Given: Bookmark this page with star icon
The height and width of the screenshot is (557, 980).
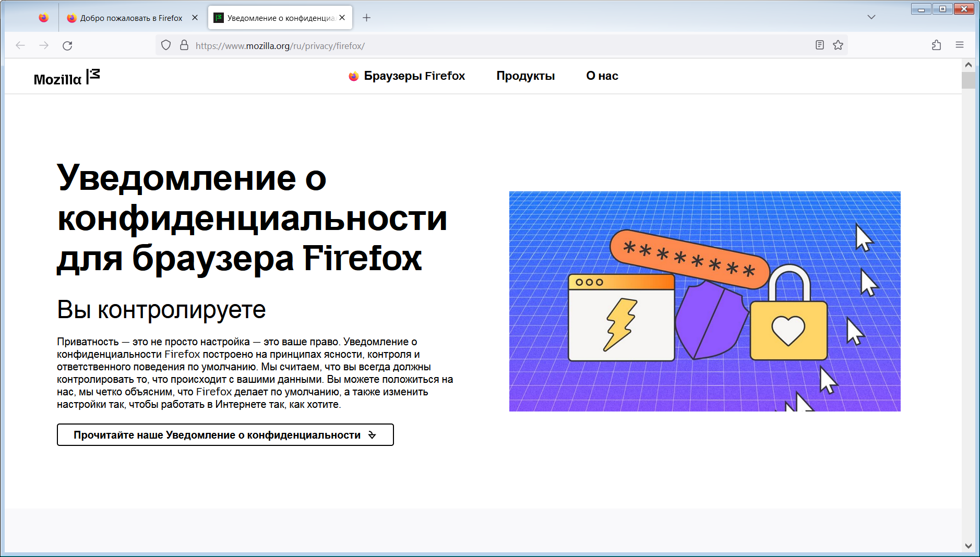Looking at the screenshot, I should 838,45.
